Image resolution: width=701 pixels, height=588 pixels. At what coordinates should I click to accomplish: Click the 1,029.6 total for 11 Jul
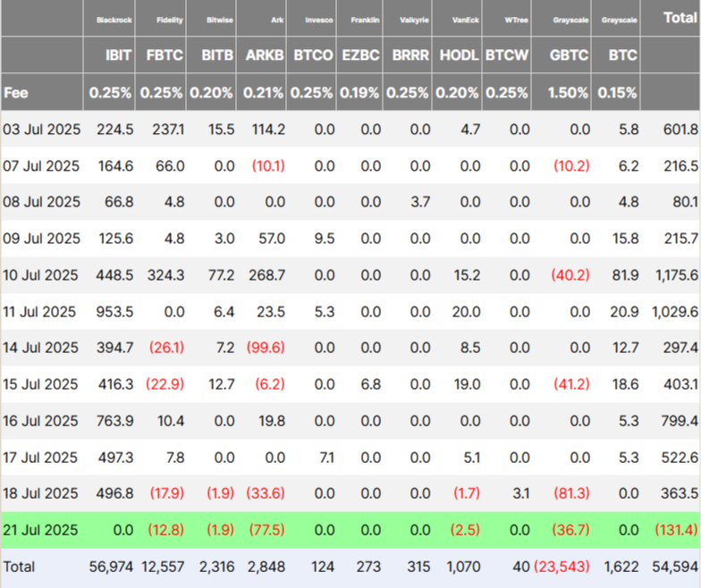coord(675,312)
